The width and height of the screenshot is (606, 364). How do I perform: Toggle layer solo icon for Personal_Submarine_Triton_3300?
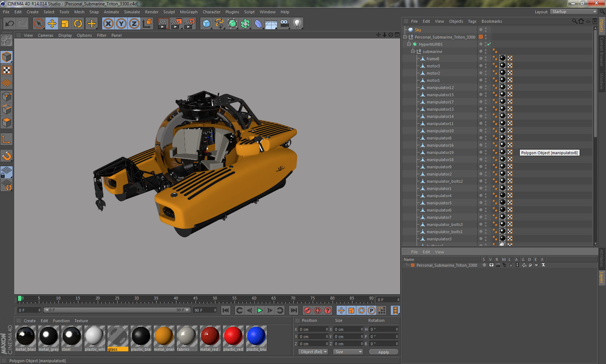click(484, 265)
